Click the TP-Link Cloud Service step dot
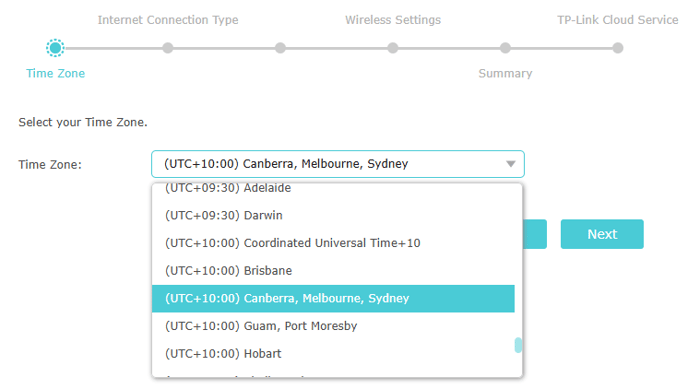The height and width of the screenshot is (389, 688). (x=618, y=48)
